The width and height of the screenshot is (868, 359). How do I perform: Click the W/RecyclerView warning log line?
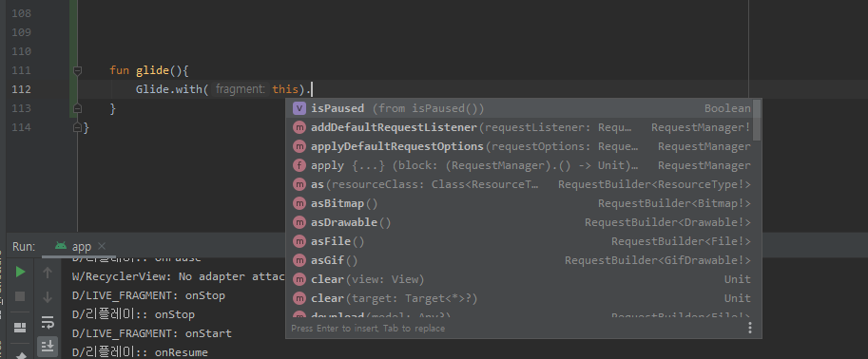(178, 276)
